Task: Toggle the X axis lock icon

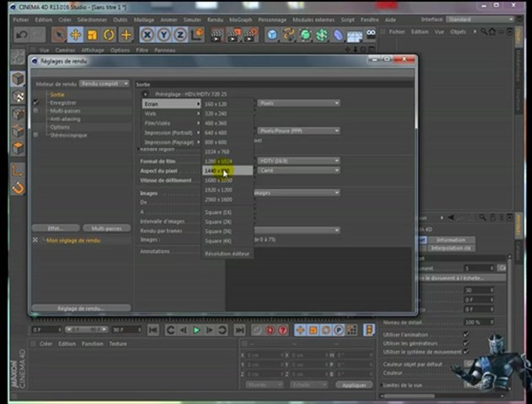Action: click(x=147, y=35)
